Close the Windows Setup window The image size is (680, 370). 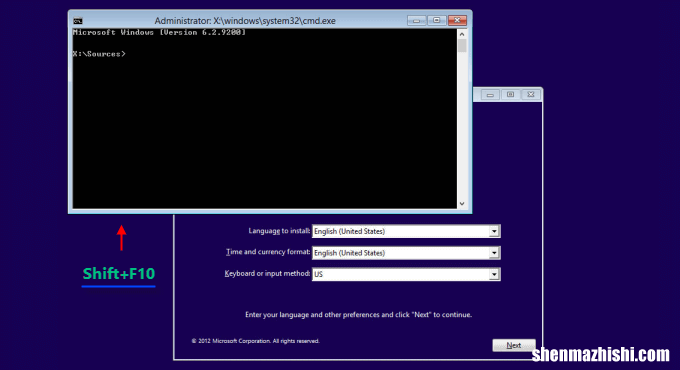click(531, 95)
